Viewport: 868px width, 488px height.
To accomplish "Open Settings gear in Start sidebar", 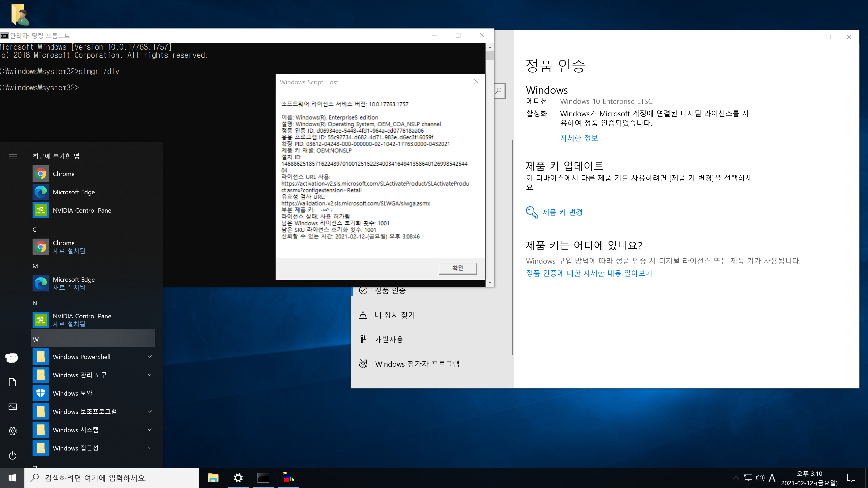I will tap(12, 431).
